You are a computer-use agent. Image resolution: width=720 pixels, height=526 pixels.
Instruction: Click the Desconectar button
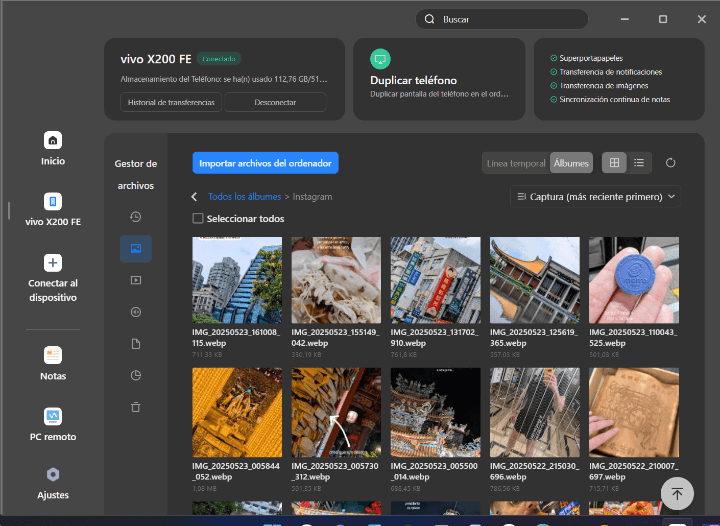tap(275, 102)
